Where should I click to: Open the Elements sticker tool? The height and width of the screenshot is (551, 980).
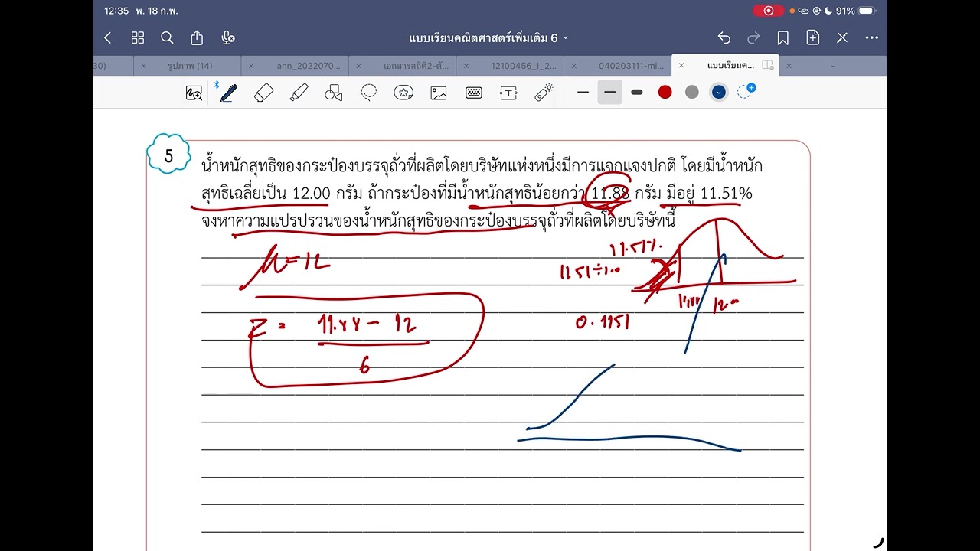403,93
